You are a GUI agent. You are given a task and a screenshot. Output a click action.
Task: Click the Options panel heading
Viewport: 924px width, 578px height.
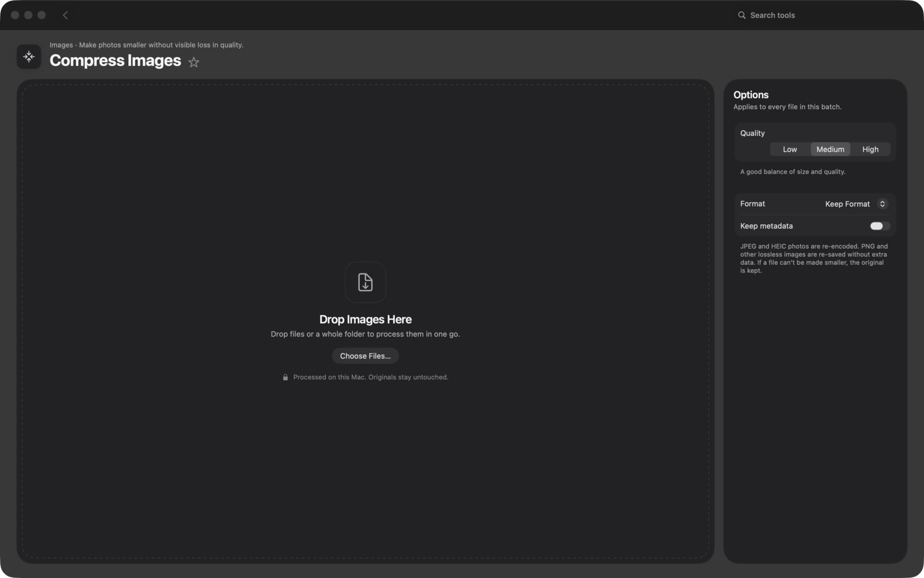pos(751,95)
